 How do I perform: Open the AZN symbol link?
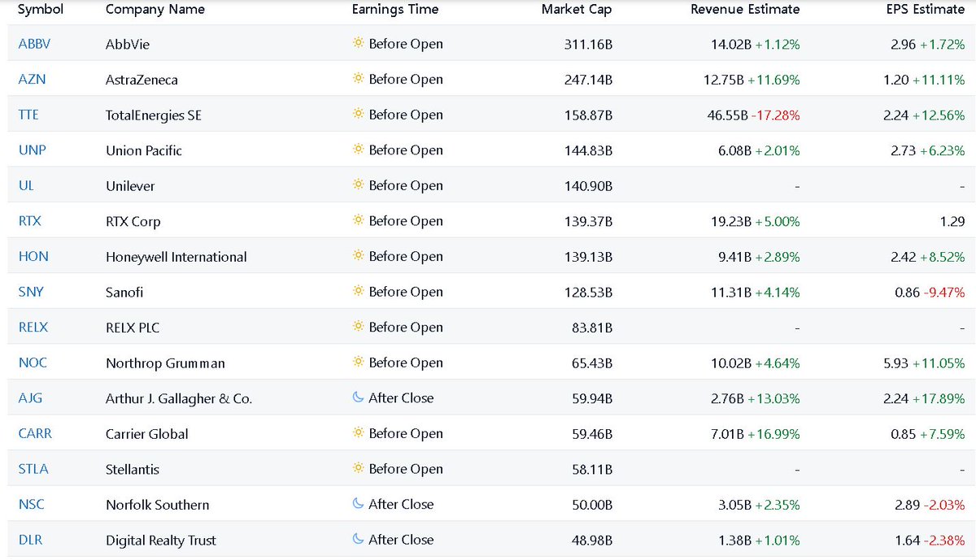click(32, 80)
